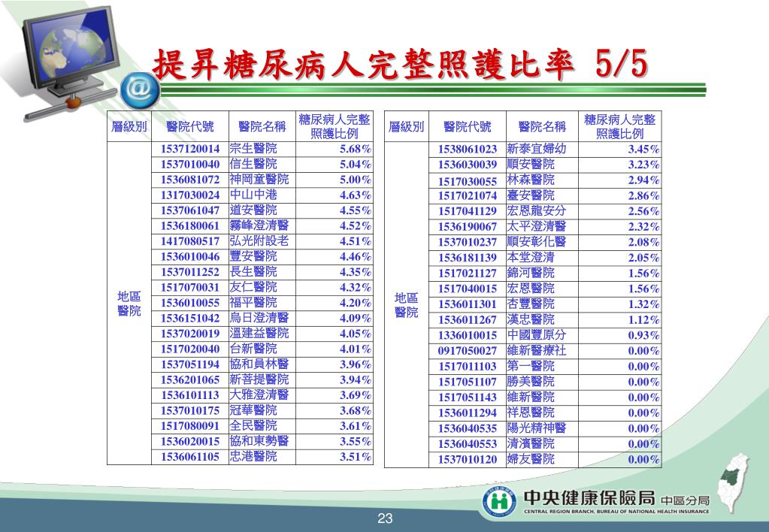Viewport: 769px width, 532px height.
Task: Select hospital name 維新醫療社
Action: click(x=537, y=351)
